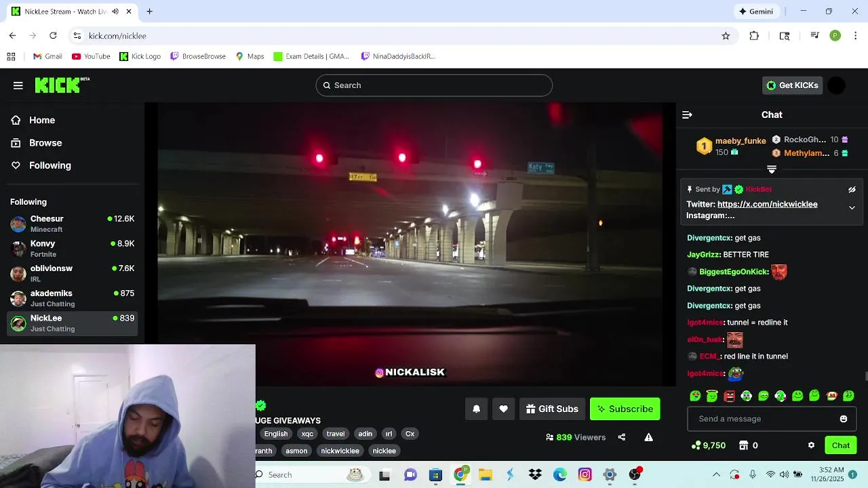Open a new Chrome tab
Screen dimensions: 868x488
tap(149, 12)
